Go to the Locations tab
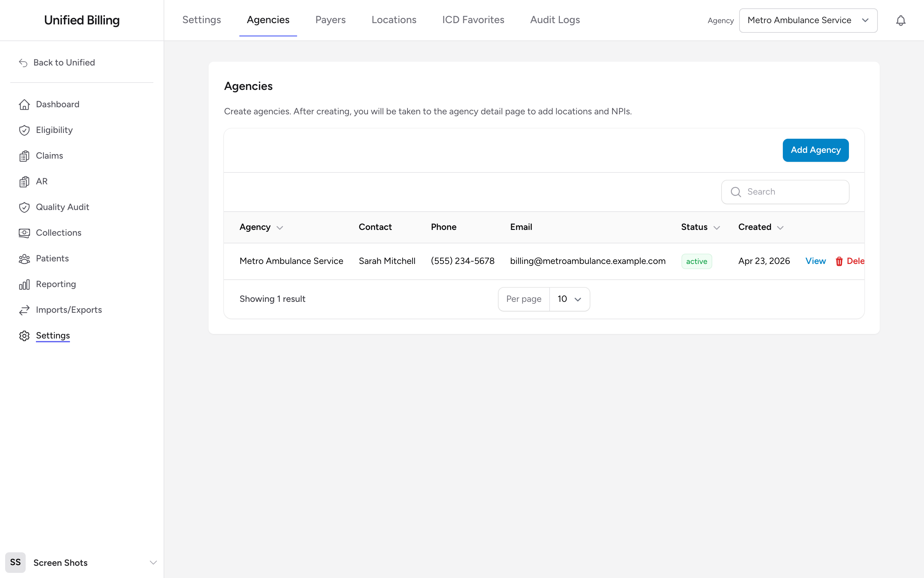 tap(394, 20)
